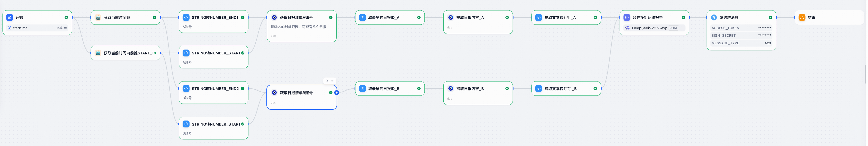Click the eye icon on 提取日报内容_A node
The height and width of the screenshot is (146, 868).
pos(451,18)
